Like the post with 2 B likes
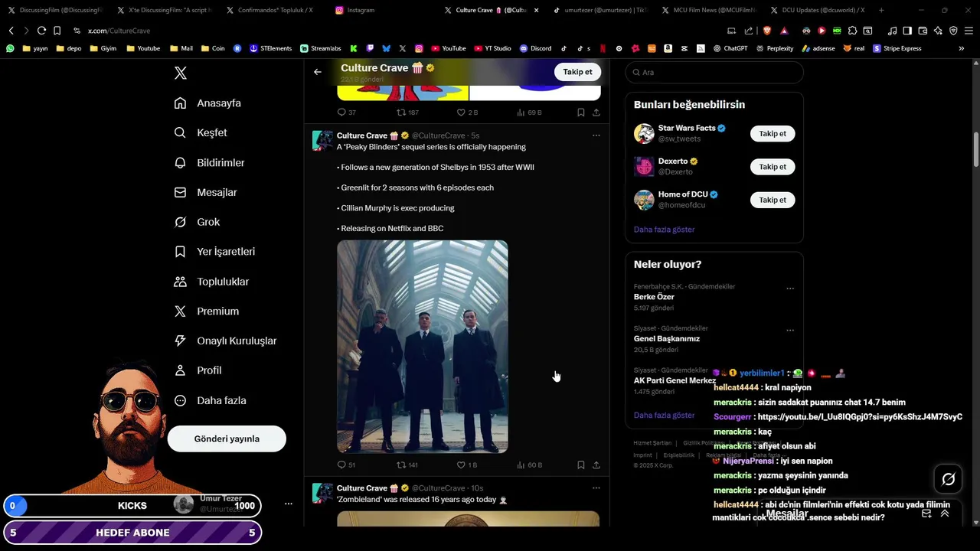Image resolution: width=980 pixels, height=551 pixels. tap(466, 112)
